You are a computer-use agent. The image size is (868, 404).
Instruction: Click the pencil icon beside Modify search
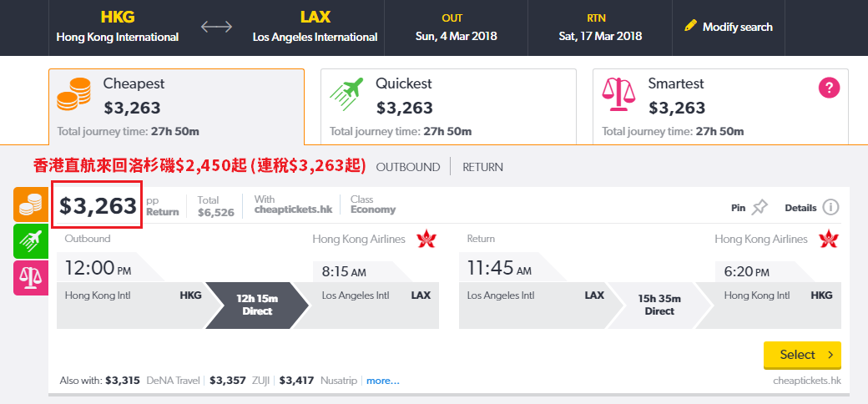coord(690,25)
